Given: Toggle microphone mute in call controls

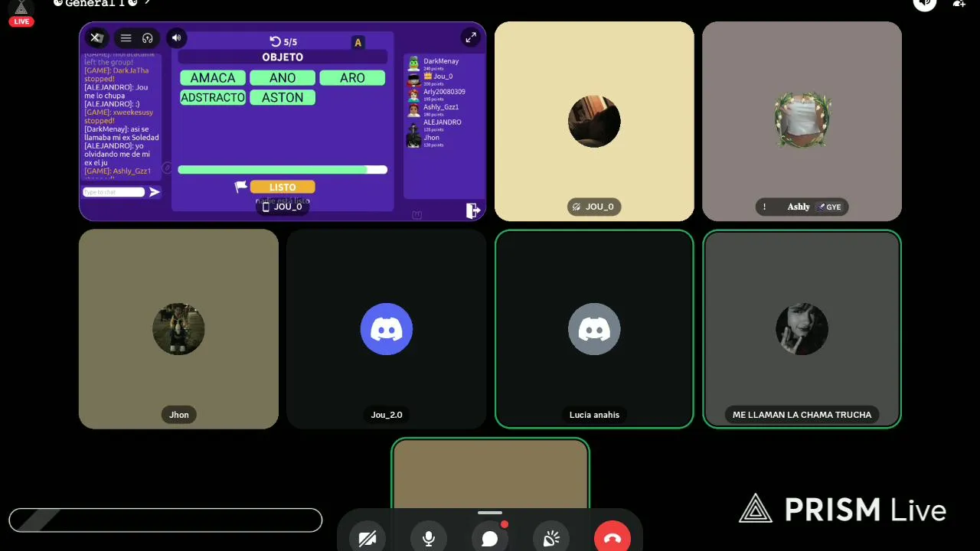Looking at the screenshot, I should click(429, 539).
